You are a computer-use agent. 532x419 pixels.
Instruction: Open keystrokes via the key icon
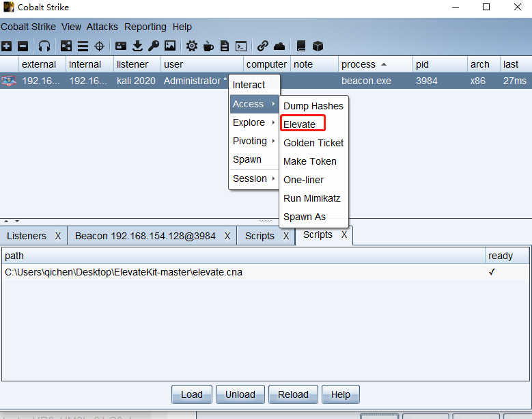tap(154, 46)
